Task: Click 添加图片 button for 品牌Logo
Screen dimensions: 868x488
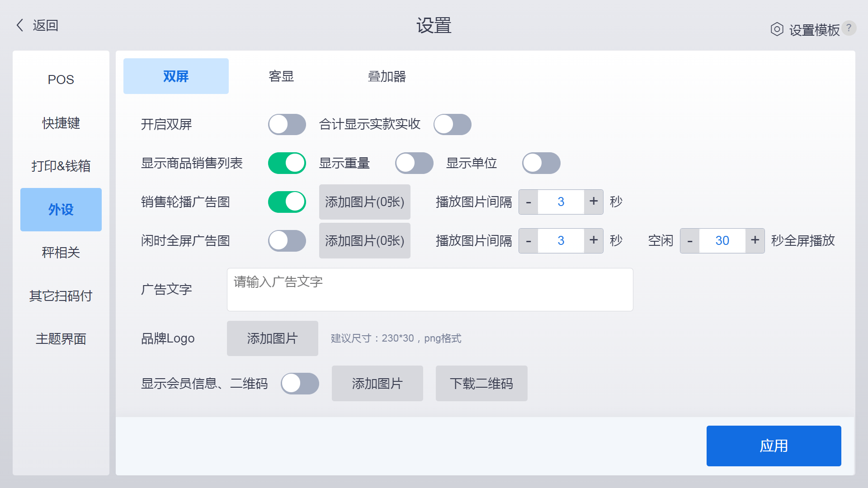Action: click(x=272, y=338)
